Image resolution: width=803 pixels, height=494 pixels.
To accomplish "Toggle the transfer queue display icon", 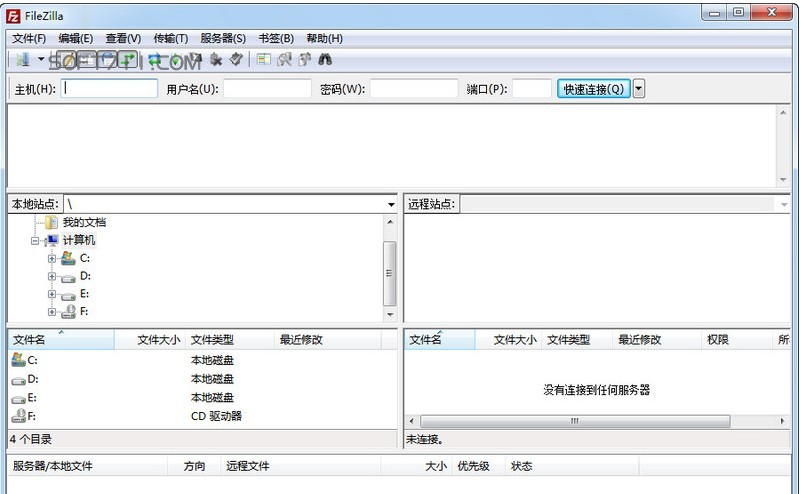I will (x=128, y=60).
